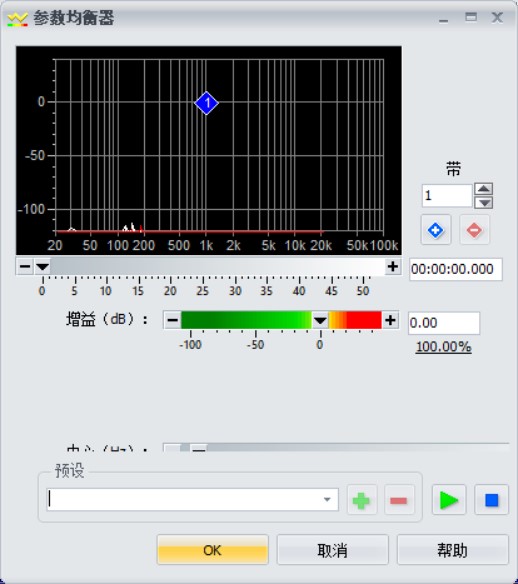The width and height of the screenshot is (518, 584).
Task: Open the preset dropdown list
Action: point(327,499)
